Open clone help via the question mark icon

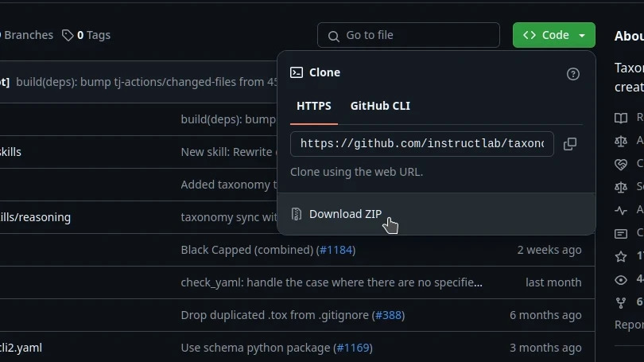point(573,73)
